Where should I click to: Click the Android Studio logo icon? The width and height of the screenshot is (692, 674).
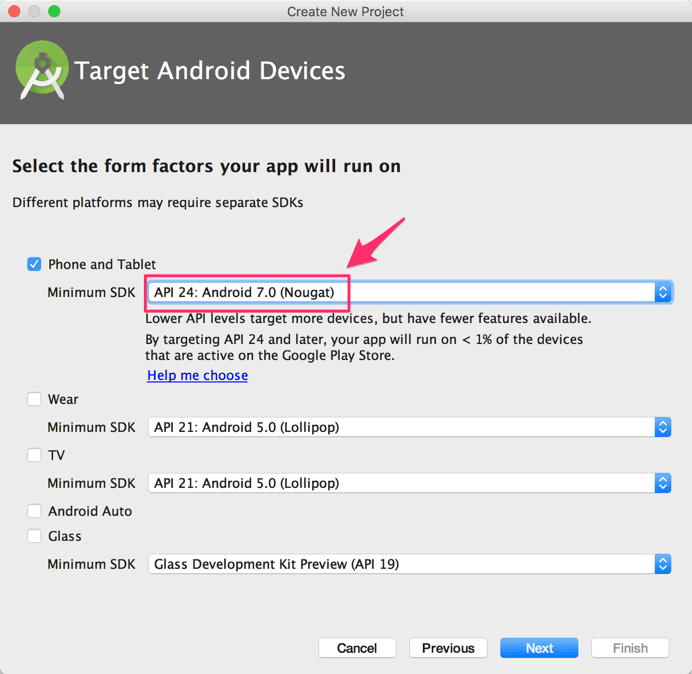point(42,70)
